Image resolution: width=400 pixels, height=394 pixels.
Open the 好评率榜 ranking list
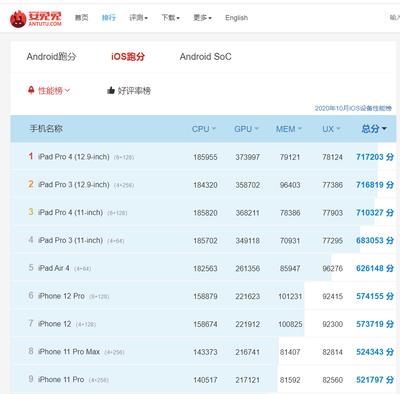134,90
